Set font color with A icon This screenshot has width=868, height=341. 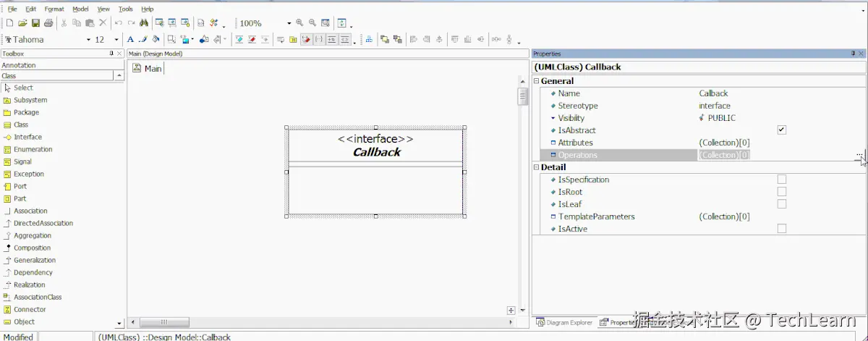pos(130,39)
